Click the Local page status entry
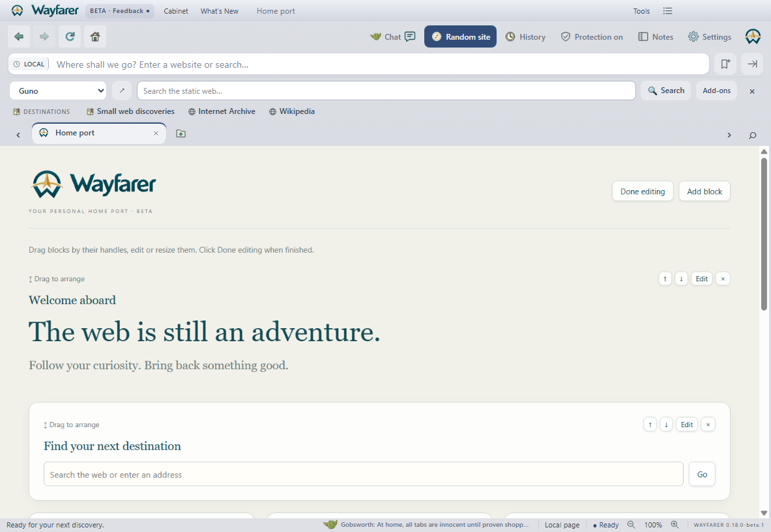 (x=562, y=525)
